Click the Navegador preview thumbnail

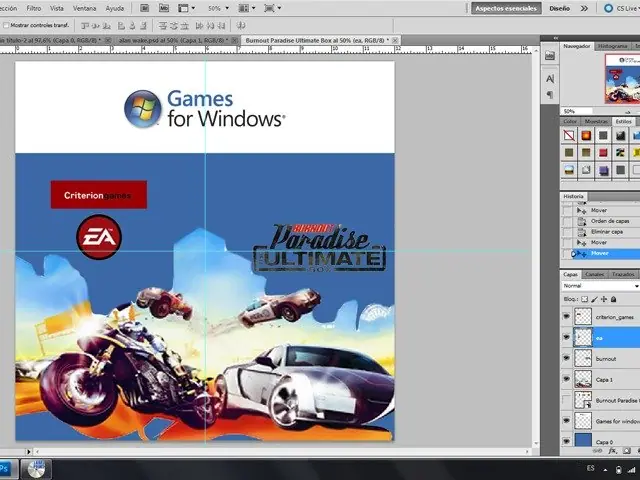coord(622,79)
